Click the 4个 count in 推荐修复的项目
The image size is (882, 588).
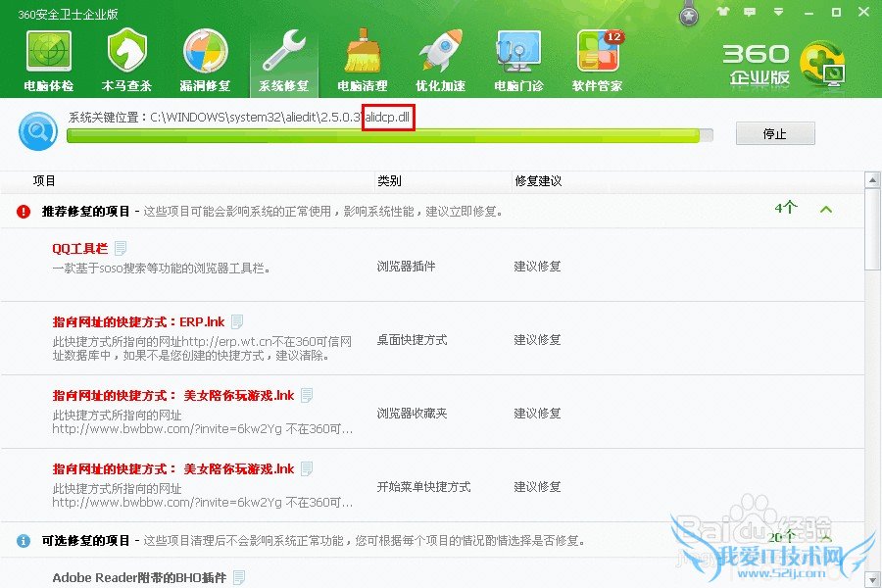(786, 208)
